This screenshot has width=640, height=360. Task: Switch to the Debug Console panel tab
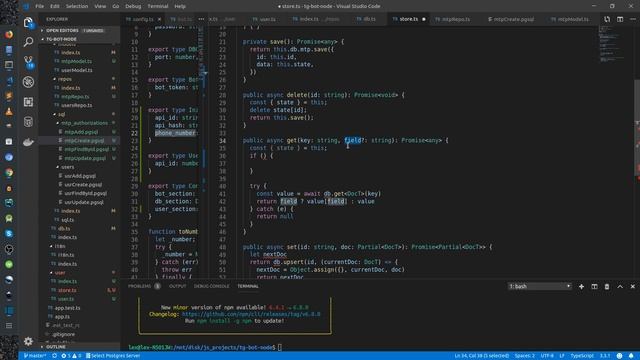(211, 287)
